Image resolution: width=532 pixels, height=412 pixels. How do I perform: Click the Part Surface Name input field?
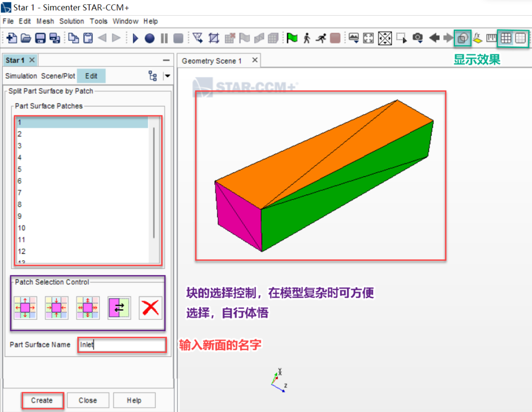(122, 345)
